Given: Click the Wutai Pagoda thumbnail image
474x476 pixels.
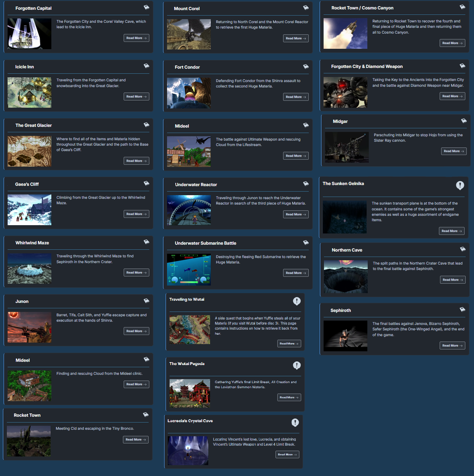Looking at the screenshot, I should [190, 393].
